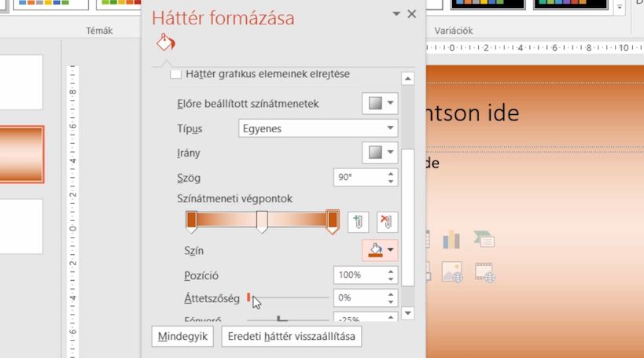
Task: Click Eredeti háttér visszaállítása button
Action: click(x=292, y=336)
